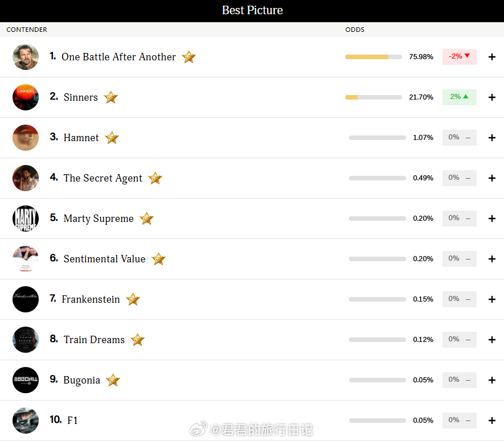Open the Train Dreams title link

coord(94,340)
